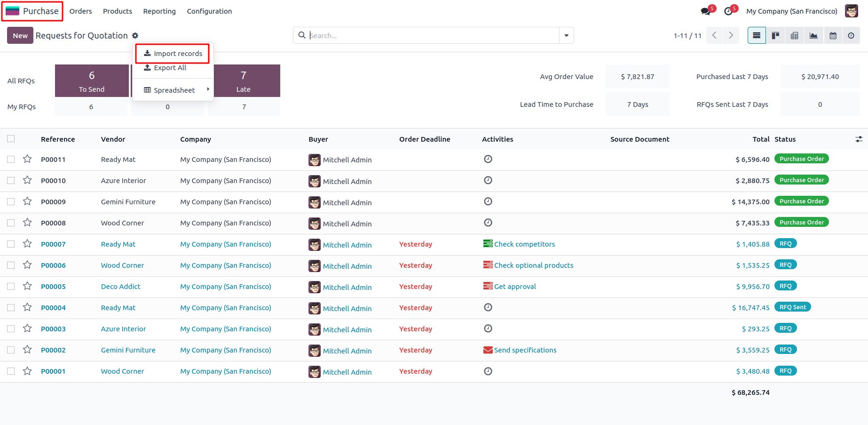
Task: Open the Reporting menu
Action: 159,11
